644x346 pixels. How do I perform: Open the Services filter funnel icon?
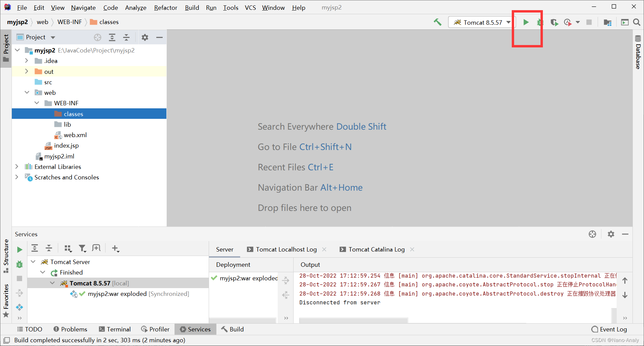tap(82, 248)
